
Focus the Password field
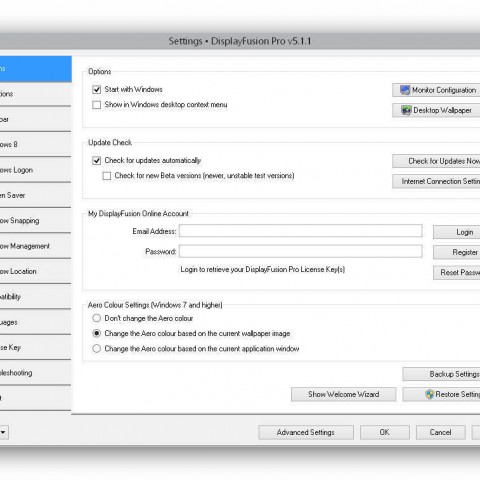pos(301,251)
